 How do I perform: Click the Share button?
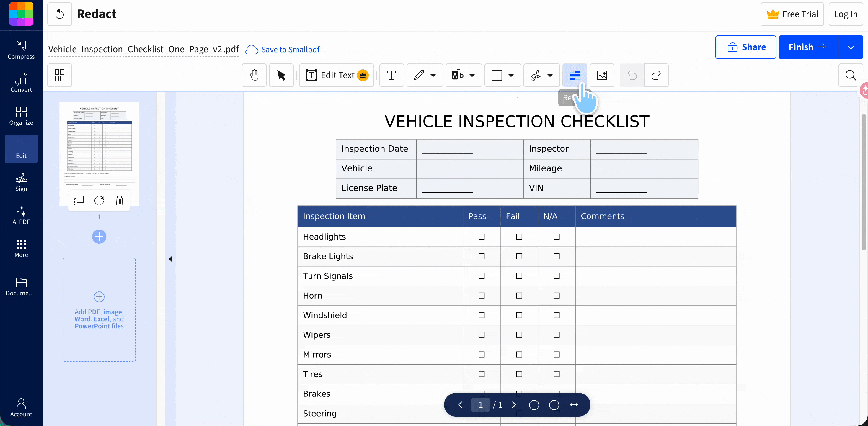pos(746,47)
